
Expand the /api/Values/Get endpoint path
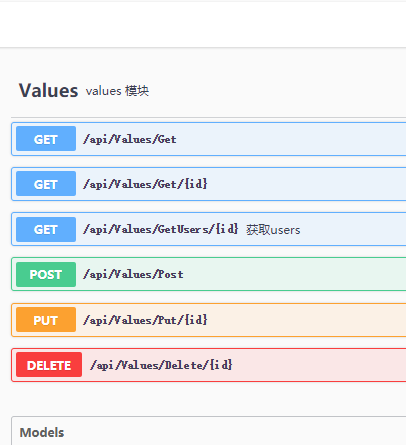[130, 139]
